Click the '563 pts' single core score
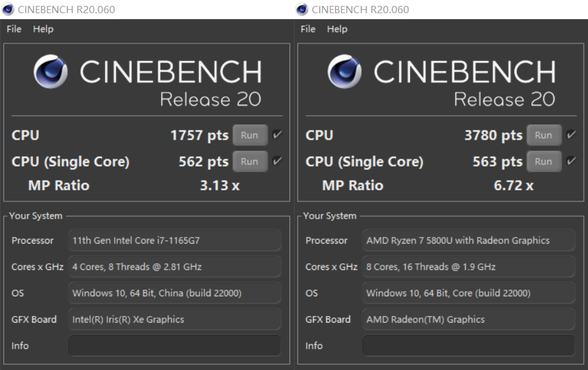The width and height of the screenshot is (588, 370). click(498, 162)
